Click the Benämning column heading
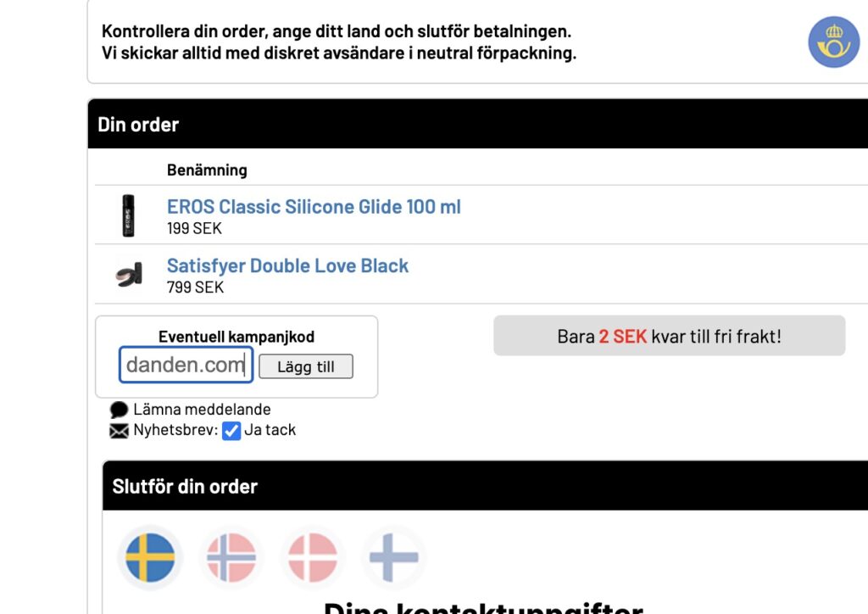The image size is (868, 614). pyautogui.click(x=207, y=170)
